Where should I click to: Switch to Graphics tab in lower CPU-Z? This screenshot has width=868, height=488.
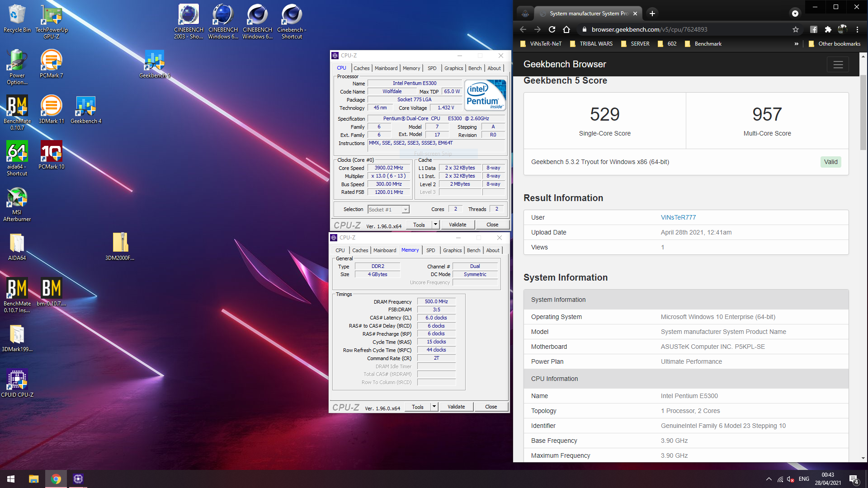click(x=453, y=250)
